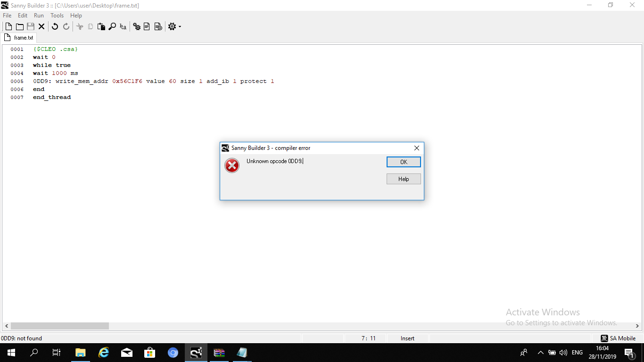The height and width of the screenshot is (362, 644).
Task: Click the 'Unknown opcode 0DD9.' message text
Action: tap(275, 161)
